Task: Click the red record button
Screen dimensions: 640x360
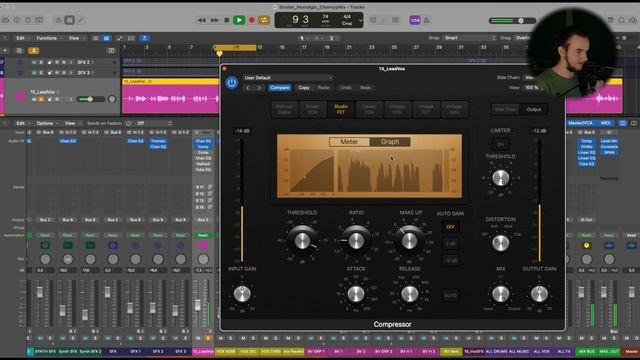Action: tap(252, 20)
